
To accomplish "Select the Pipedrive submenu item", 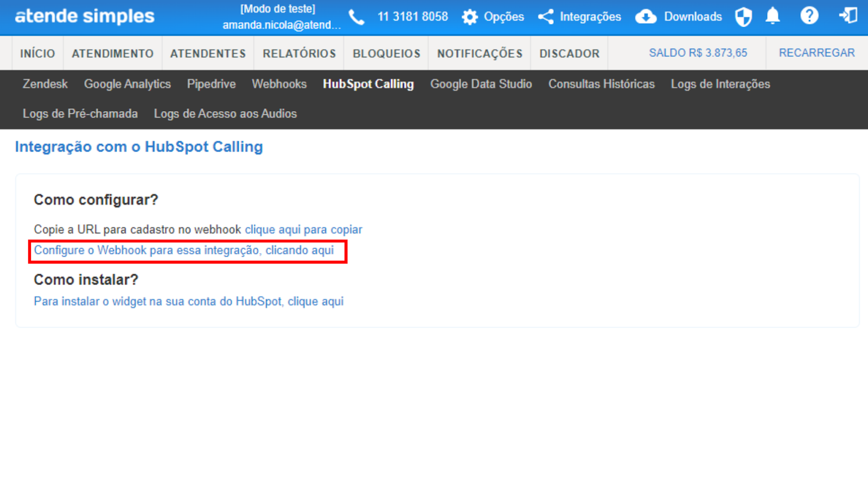I will tap(211, 84).
